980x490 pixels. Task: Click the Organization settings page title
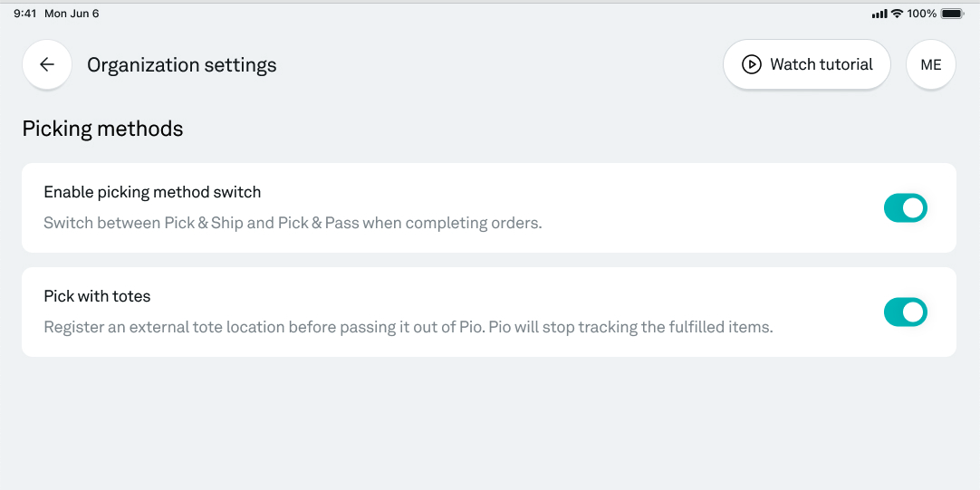click(x=182, y=65)
